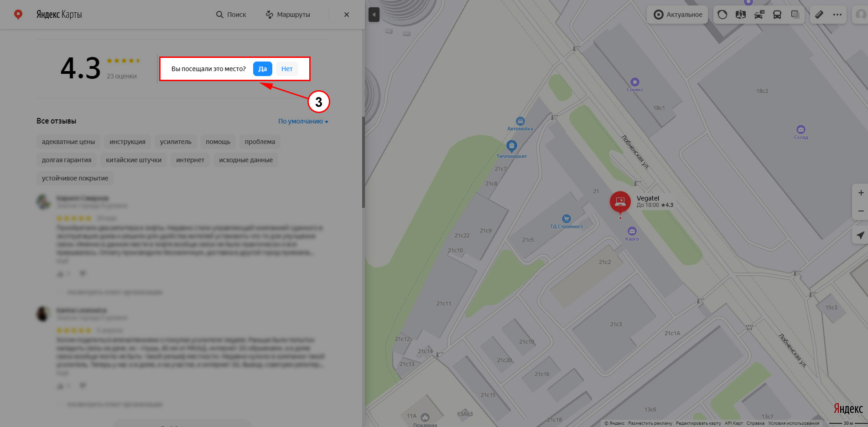The height and width of the screenshot is (427, 868).
Task: Answer Нет to visited place question
Action: pos(287,69)
